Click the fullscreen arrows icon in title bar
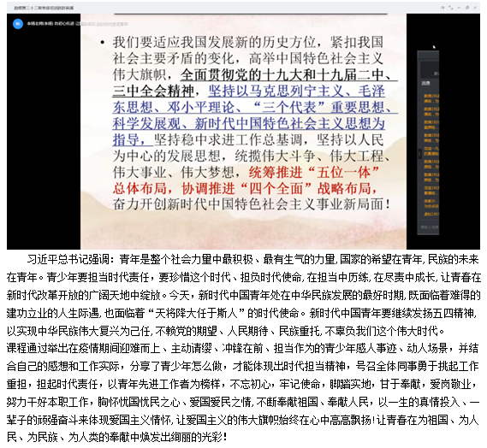The width and height of the screenshot is (487, 448). [x=451, y=8]
